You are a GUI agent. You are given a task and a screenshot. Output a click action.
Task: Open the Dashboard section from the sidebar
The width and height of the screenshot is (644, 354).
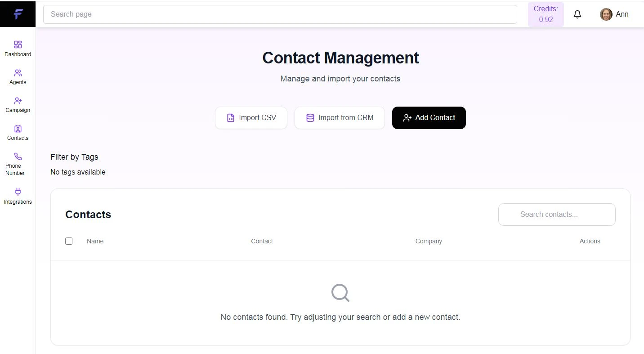18,45
